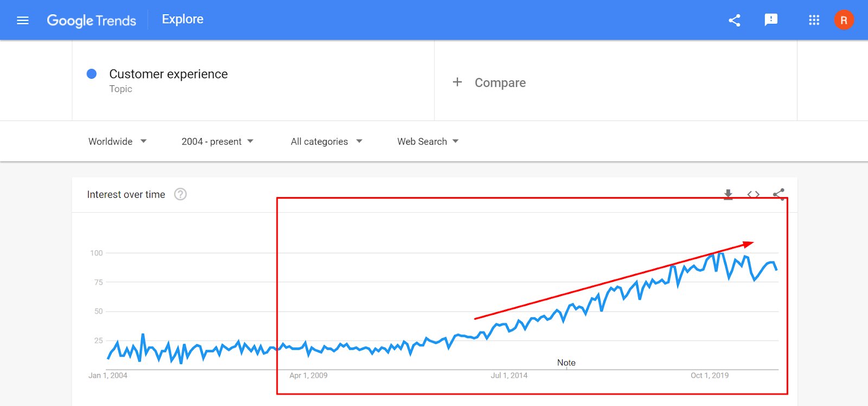Open the send feedback icon
The width and height of the screenshot is (868, 406).
point(771,20)
